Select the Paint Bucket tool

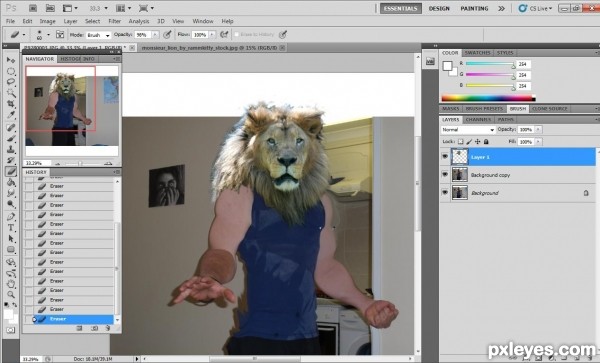11,182
